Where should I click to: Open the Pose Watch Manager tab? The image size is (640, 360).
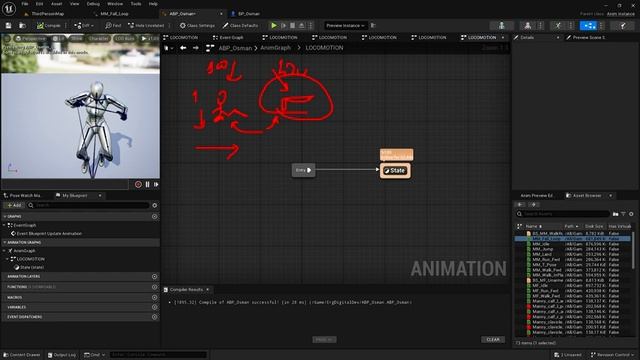24,196
